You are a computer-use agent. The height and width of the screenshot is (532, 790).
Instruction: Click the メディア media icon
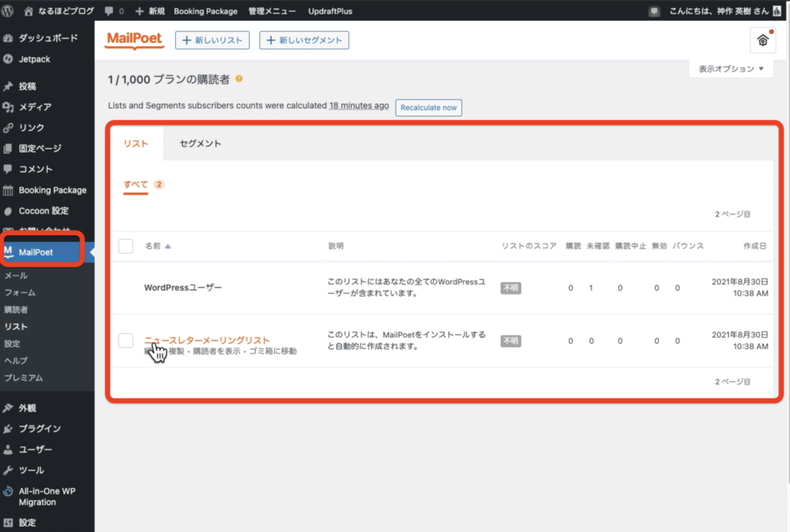click(x=8, y=106)
